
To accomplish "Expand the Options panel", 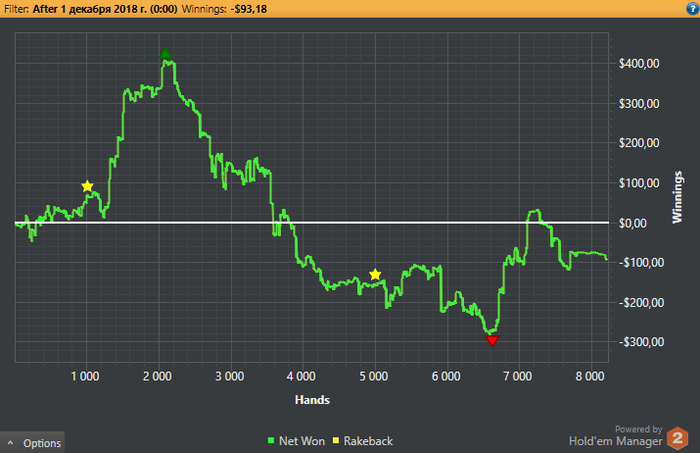I will [32, 443].
